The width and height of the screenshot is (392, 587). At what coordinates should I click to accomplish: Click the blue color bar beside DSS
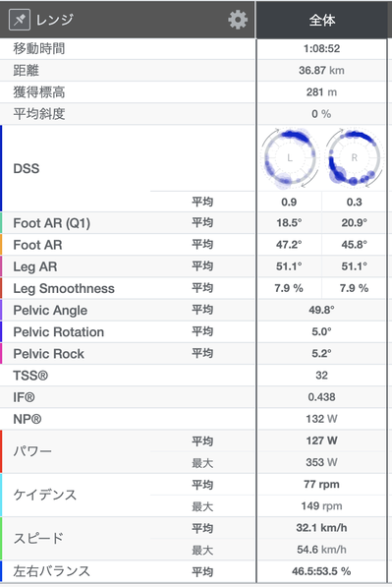pyautogui.click(x=1, y=168)
